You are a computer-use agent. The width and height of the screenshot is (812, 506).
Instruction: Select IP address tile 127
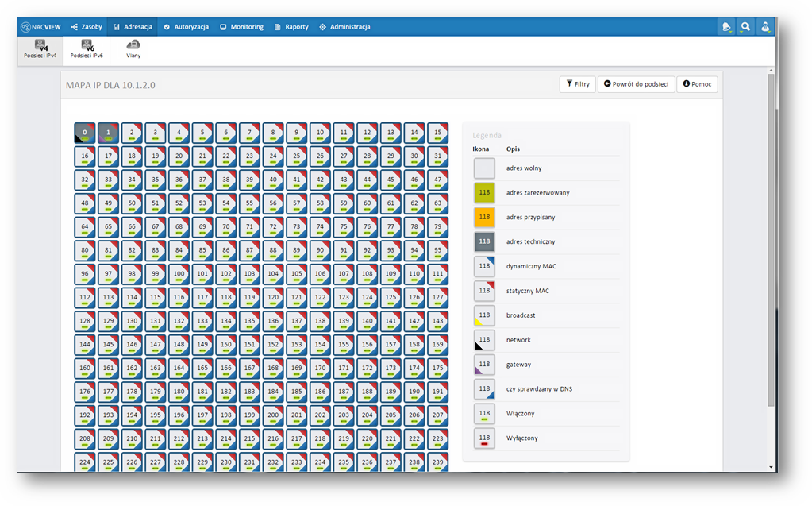438,298
